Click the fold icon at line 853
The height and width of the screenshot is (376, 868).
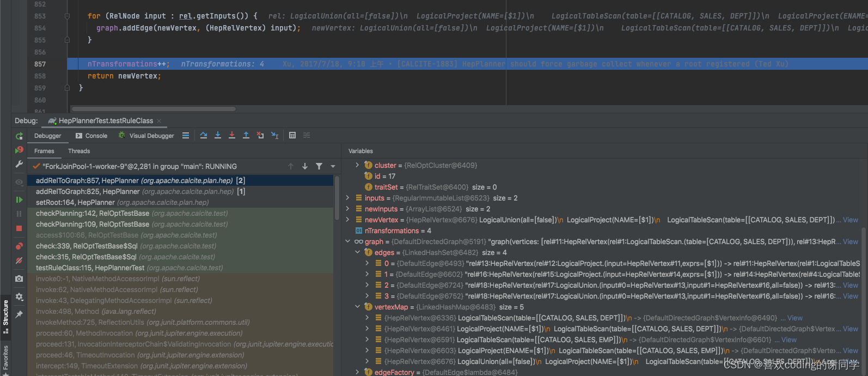67,16
